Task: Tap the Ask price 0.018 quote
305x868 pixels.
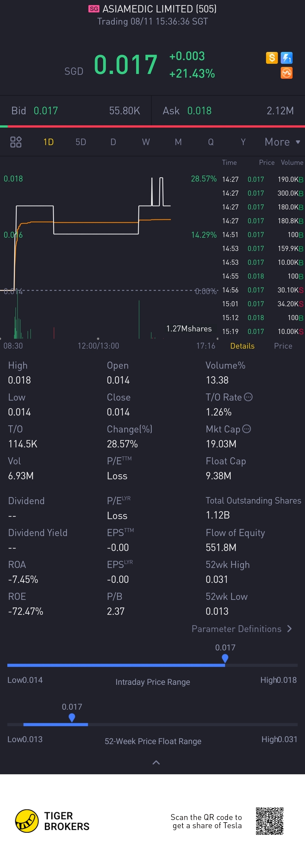Action: tap(199, 111)
